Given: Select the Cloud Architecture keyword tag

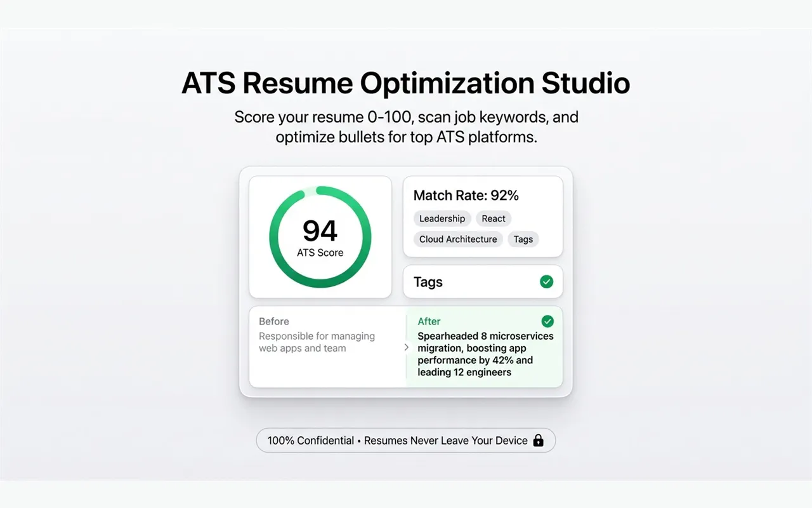Looking at the screenshot, I should [458, 239].
